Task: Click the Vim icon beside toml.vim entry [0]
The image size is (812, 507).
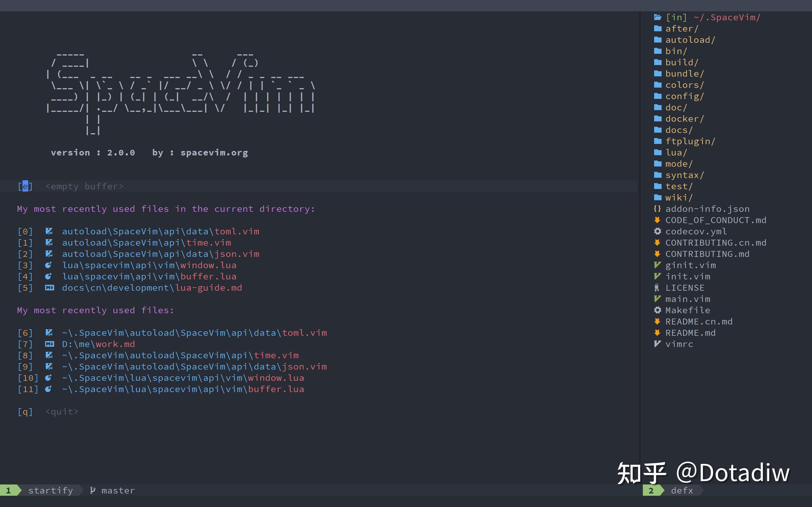Action: (x=49, y=231)
